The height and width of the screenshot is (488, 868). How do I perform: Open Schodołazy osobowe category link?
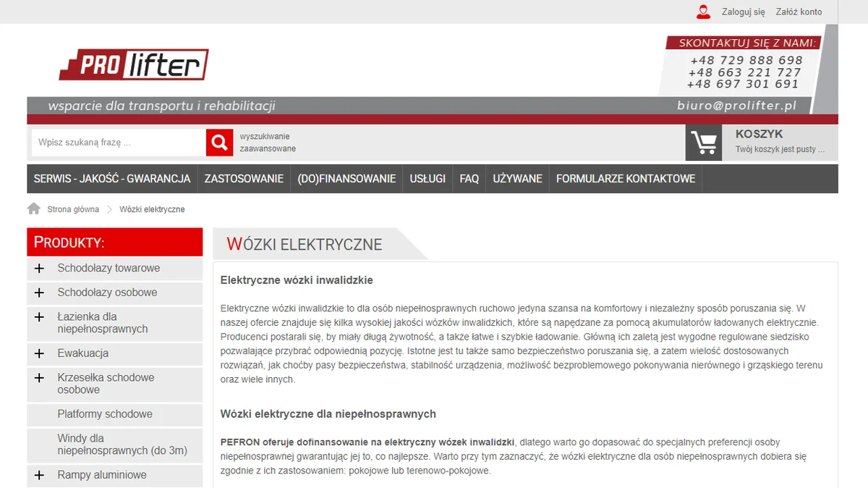[x=107, y=293]
